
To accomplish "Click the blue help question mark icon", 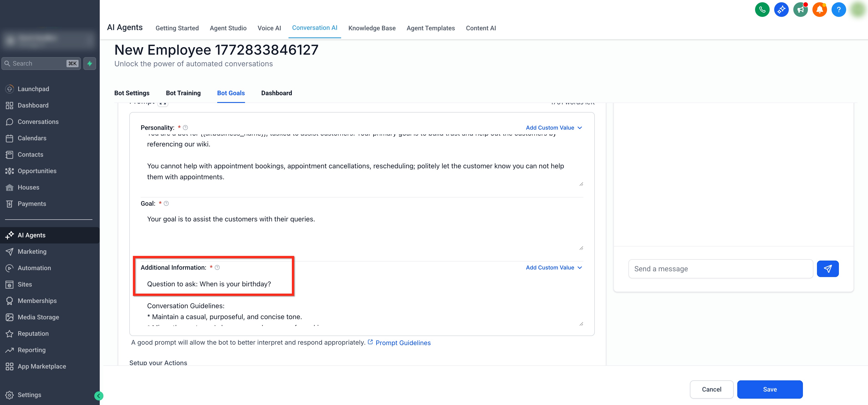I will click(838, 9).
